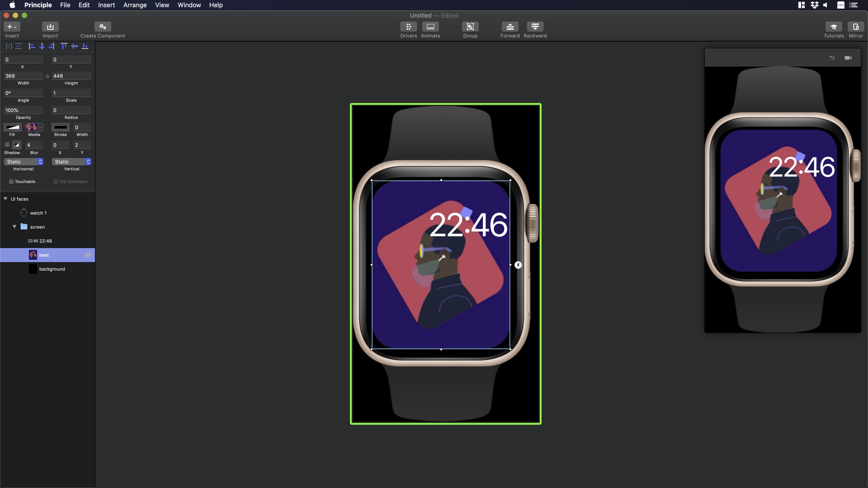This screenshot has height=488, width=868.
Task: Group the selected layers
Action: pos(470,30)
